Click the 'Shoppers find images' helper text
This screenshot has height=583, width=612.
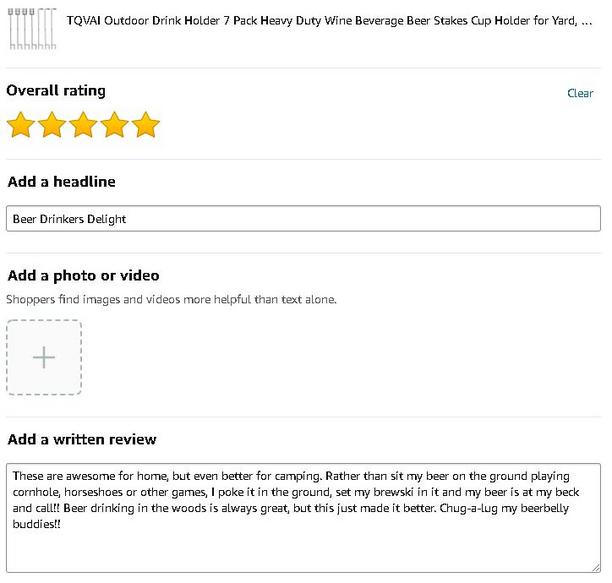pos(171,299)
